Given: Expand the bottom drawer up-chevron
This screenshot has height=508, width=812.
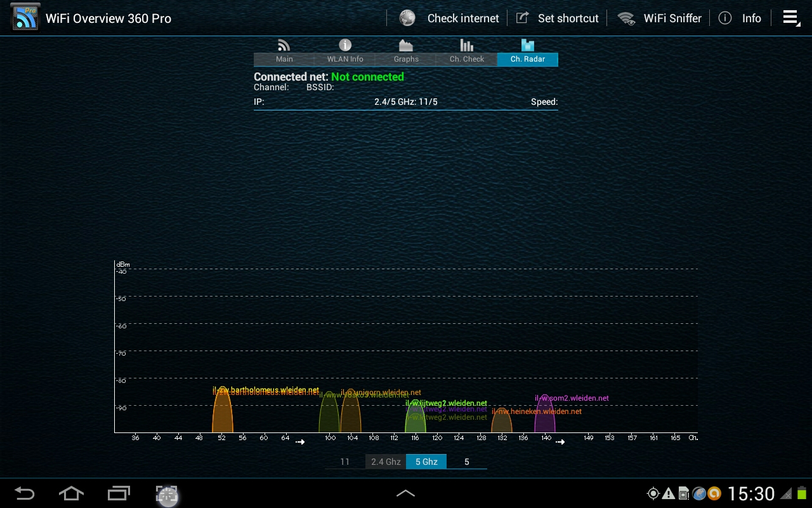Looking at the screenshot, I should pyautogui.click(x=405, y=493).
